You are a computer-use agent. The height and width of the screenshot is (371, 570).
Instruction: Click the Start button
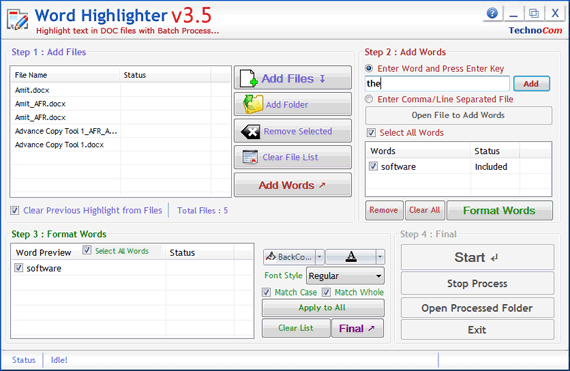tap(477, 257)
